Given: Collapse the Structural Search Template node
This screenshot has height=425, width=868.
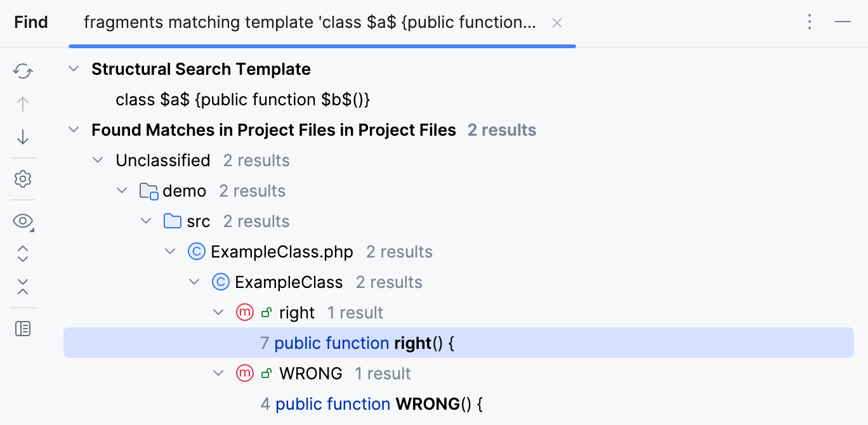Looking at the screenshot, I should pyautogui.click(x=74, y=69).
